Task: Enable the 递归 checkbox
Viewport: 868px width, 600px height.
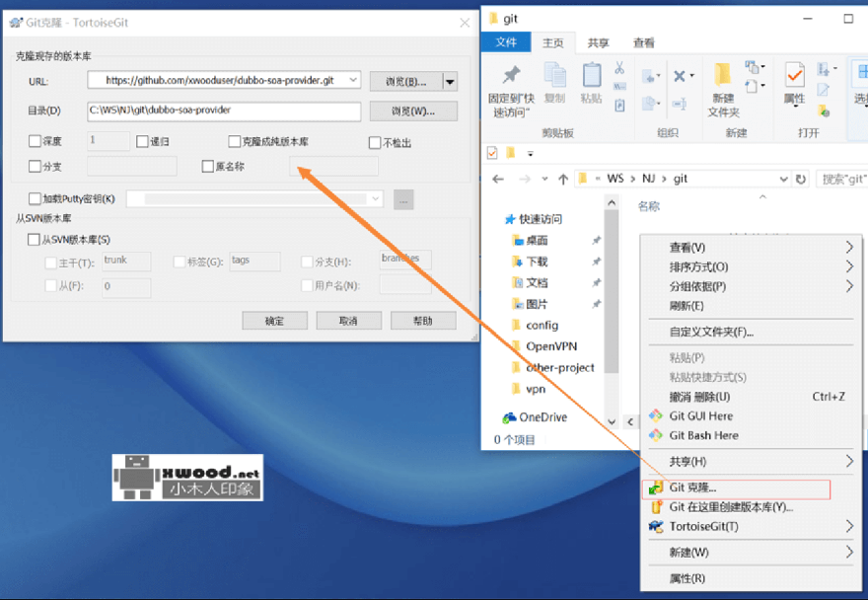Action: (x=142, y=142)
